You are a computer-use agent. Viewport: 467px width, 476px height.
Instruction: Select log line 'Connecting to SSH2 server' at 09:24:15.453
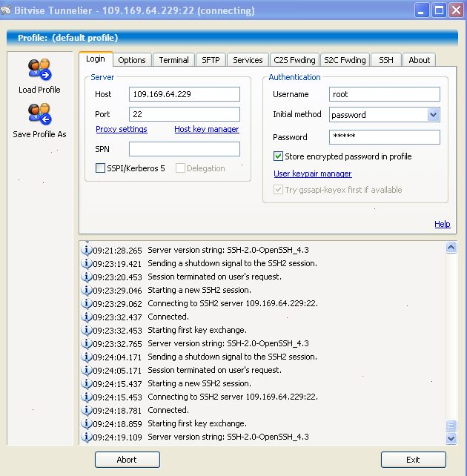pos(233,397)
